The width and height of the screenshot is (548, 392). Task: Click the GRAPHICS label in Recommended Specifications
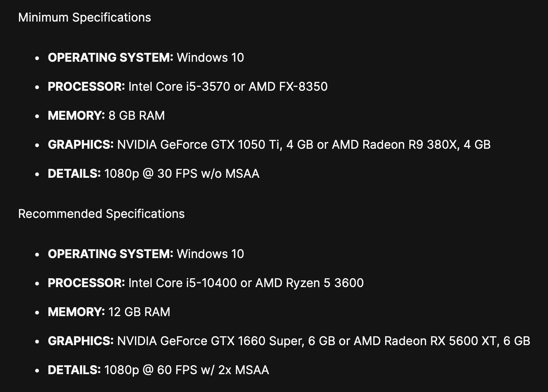pos(81,341)
